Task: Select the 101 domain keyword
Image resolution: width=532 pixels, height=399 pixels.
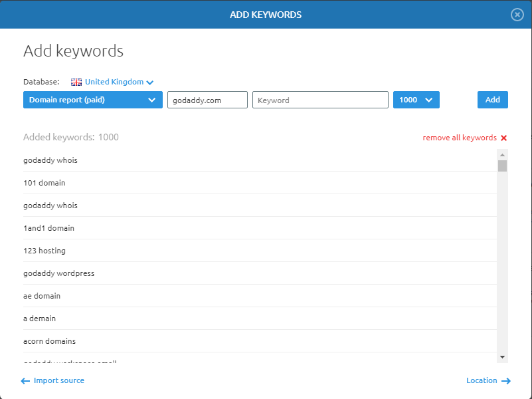Action: (x=260, y=183)
